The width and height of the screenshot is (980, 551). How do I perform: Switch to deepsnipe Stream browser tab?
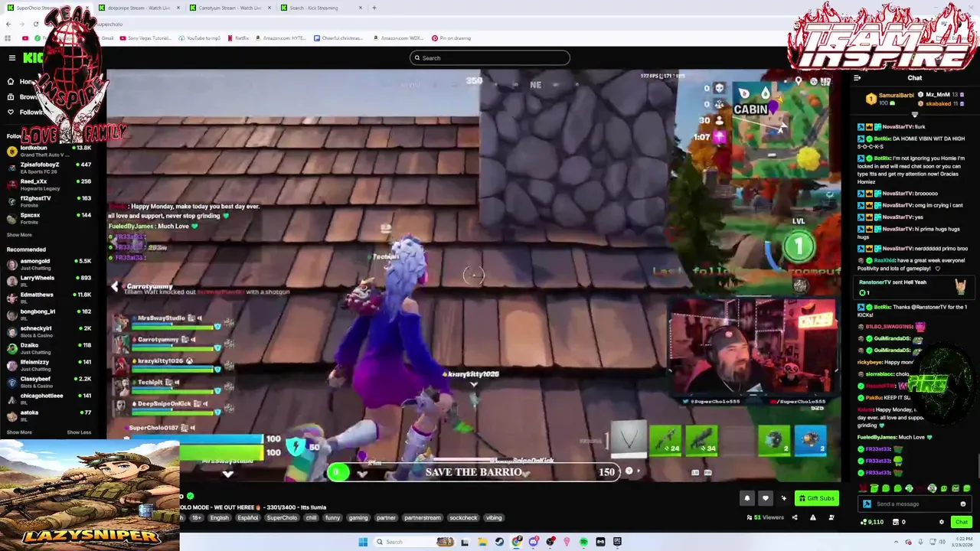coord(139,8)
